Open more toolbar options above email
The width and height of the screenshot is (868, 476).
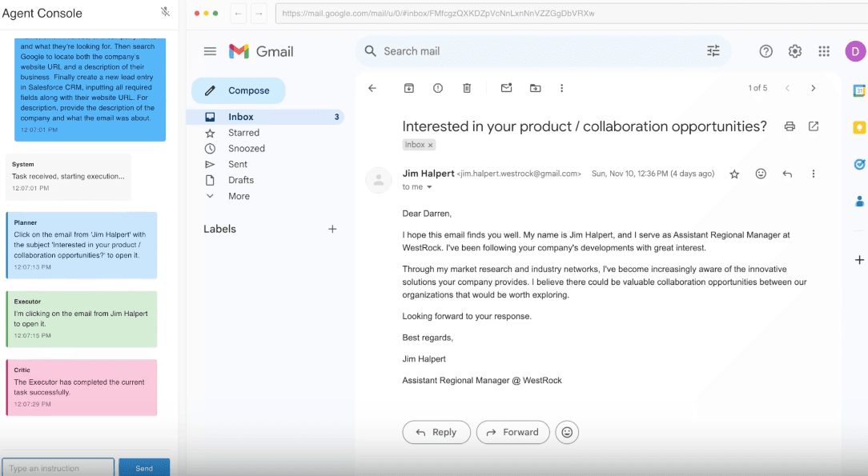tap(561, 88)
